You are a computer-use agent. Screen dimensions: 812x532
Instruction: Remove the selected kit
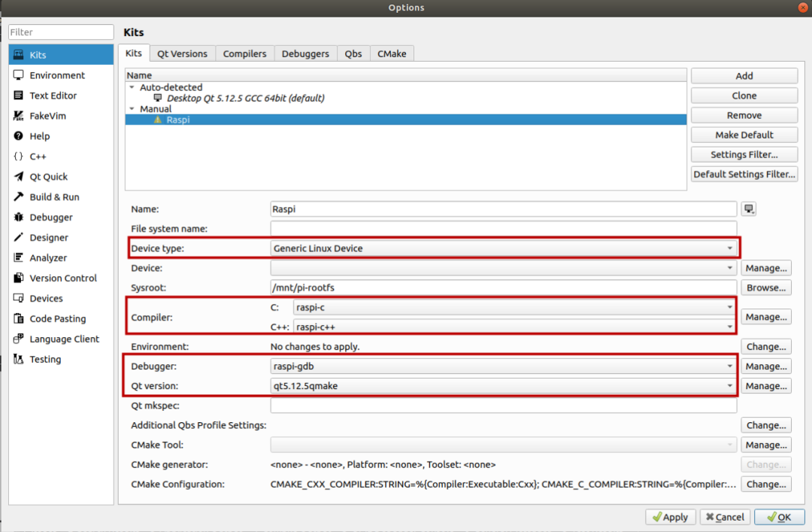[744, 115]
